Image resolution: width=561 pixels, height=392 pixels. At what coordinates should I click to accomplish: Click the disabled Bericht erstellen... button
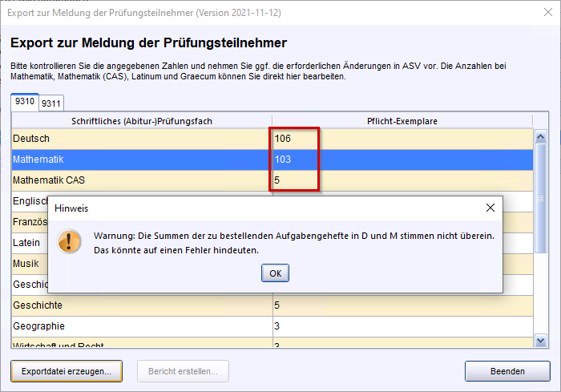(183, 371)
